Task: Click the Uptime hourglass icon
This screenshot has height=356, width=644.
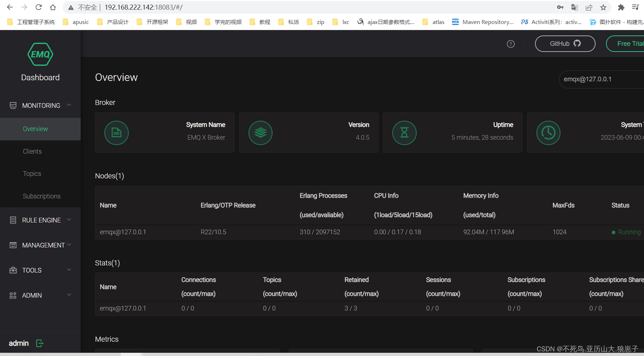Action: [x=404, y=133]
